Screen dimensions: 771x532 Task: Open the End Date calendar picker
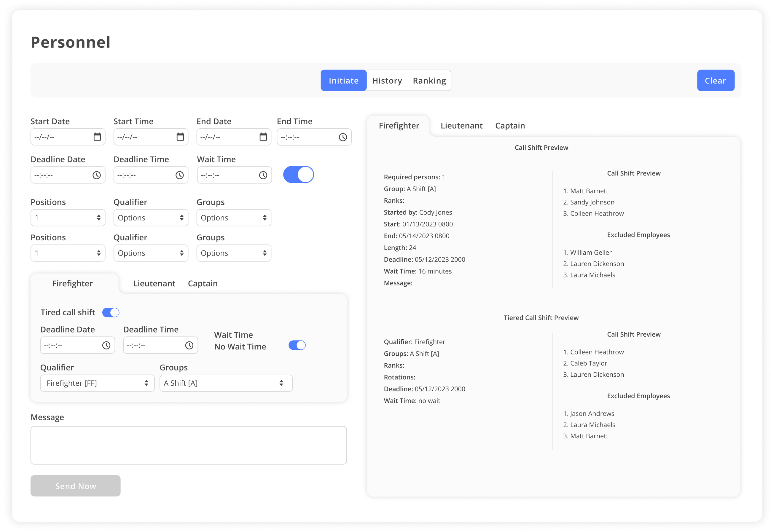pos(263,137)
